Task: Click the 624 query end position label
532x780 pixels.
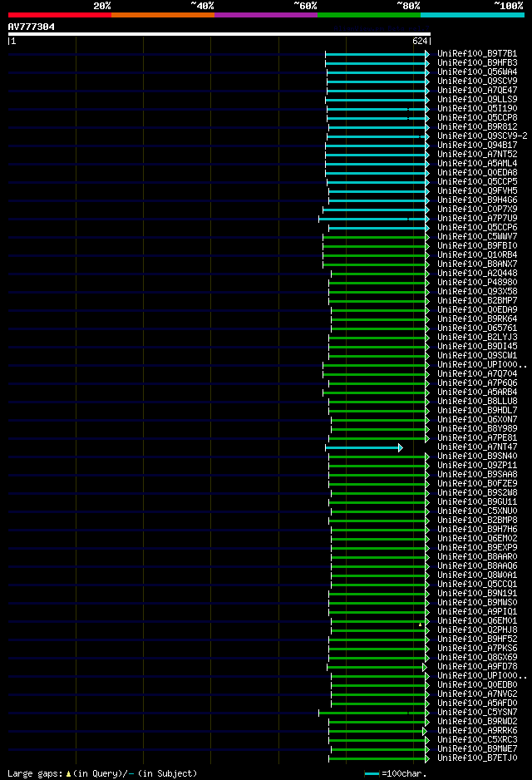Action: 420,42
